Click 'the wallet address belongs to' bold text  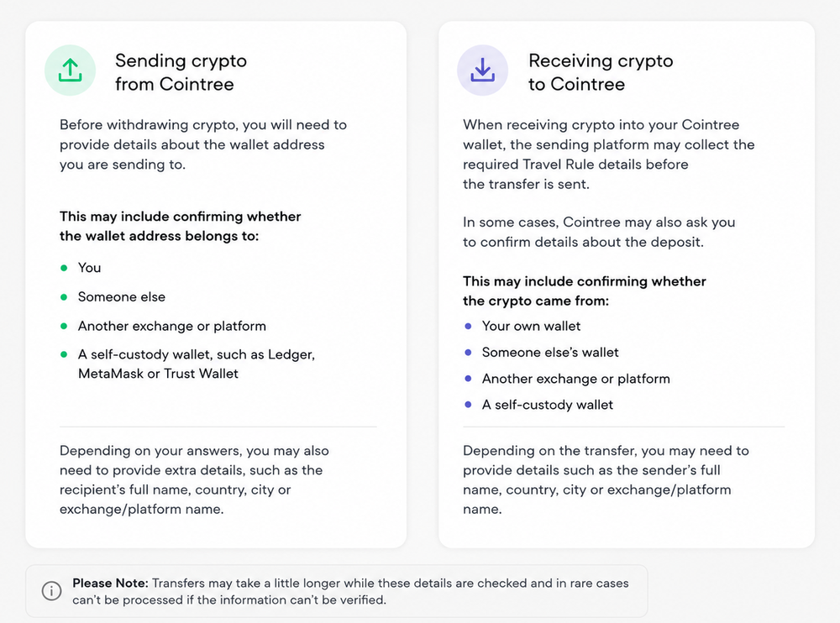coord(159,236)
